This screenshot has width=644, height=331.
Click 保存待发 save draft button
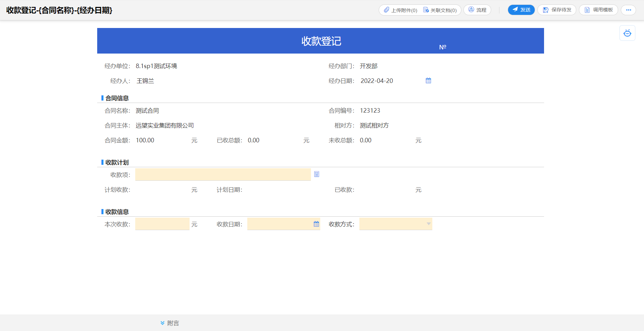pos(557,10)
